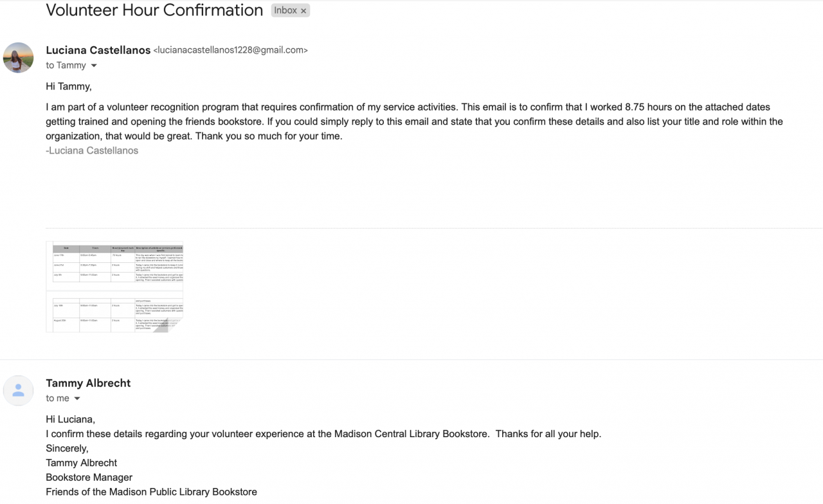Click the "Bookstore Manager" title line
This screenshot has width=823, height=504.
[89, 477]
